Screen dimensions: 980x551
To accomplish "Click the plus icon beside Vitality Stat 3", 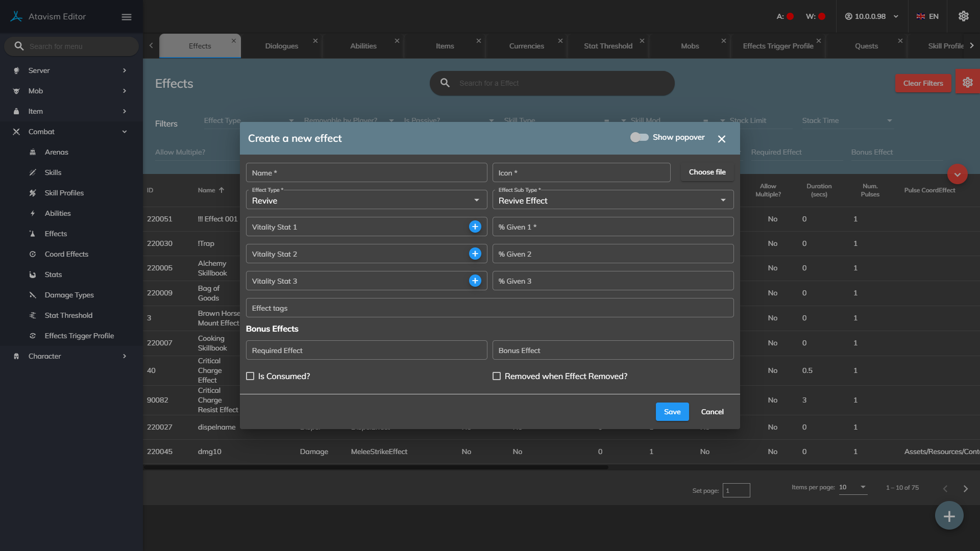I will point(475,281).
